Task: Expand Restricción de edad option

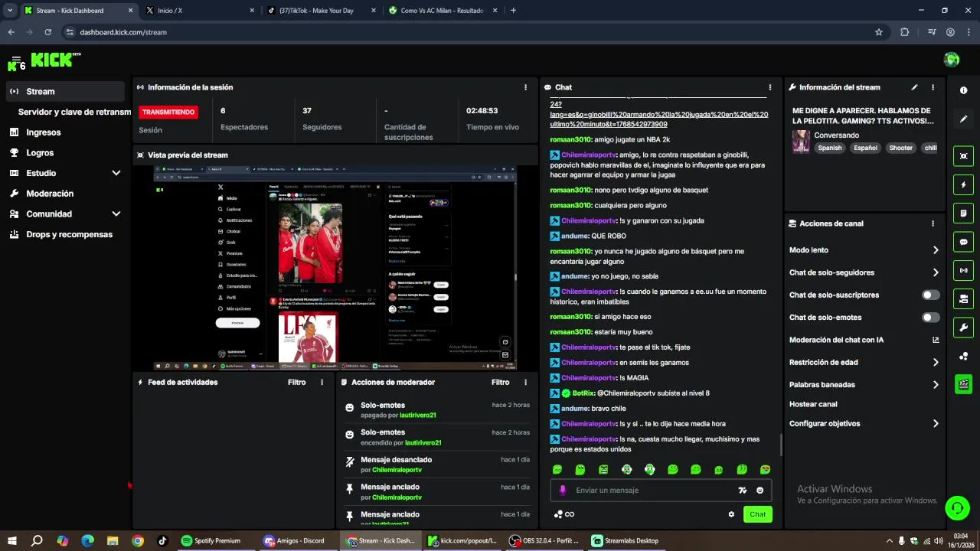Action: coord(936,362)
